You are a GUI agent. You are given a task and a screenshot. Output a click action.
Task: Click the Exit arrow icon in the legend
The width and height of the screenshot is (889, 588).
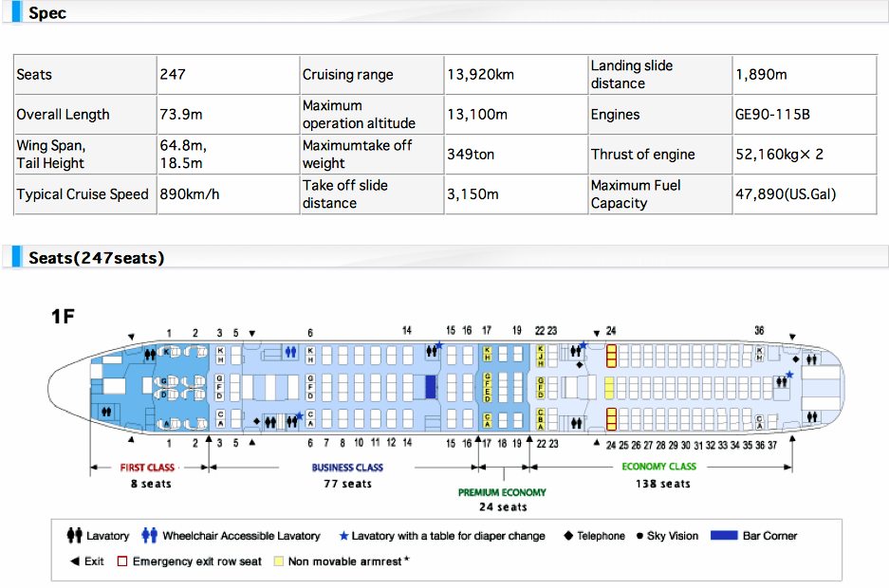tap(74, 561)
